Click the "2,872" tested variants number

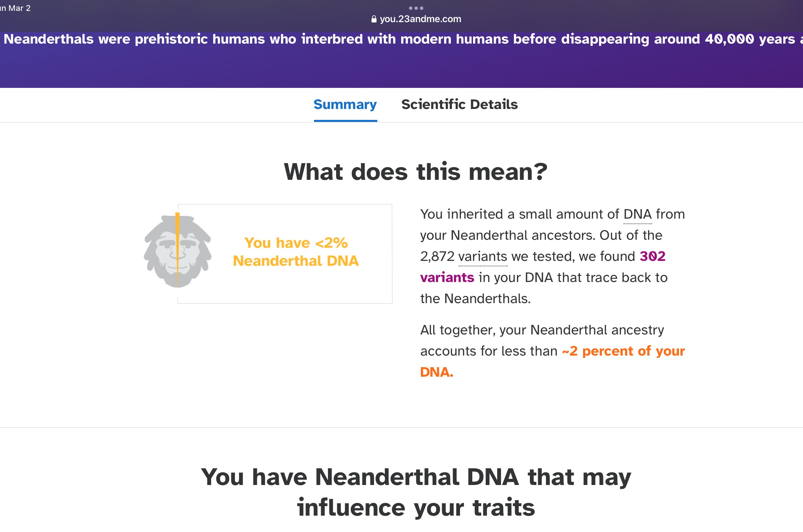437,257
